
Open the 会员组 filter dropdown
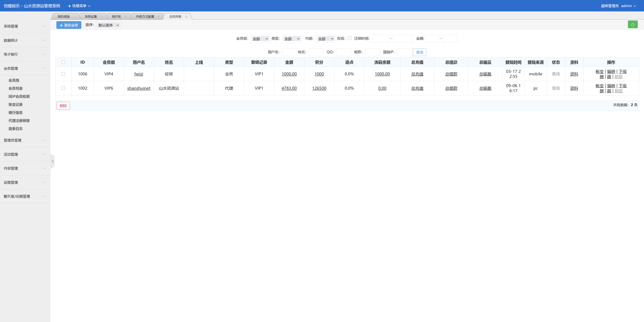point(260,39)
